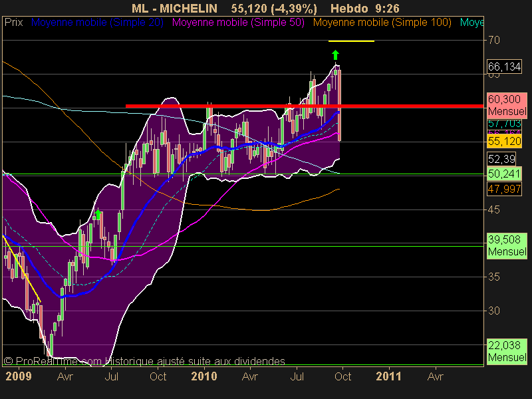Click the '52,39' lower band price label
This screenshot has height=399, width=532.
(x=501, y=159)
